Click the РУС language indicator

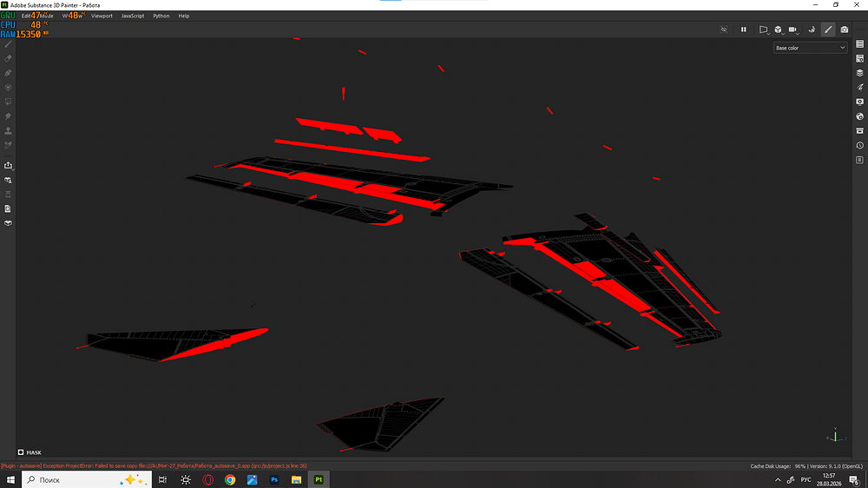806,479
